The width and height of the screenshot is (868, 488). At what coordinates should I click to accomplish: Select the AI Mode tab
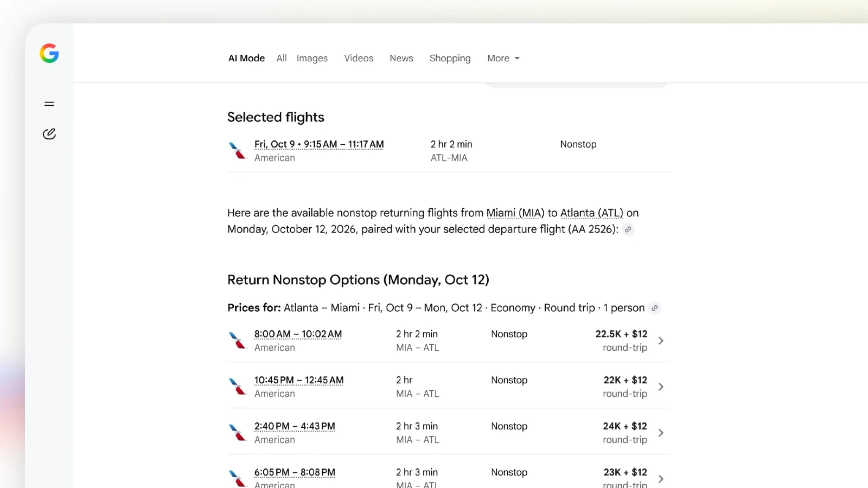pyautogui.click(x=246, y=58)
